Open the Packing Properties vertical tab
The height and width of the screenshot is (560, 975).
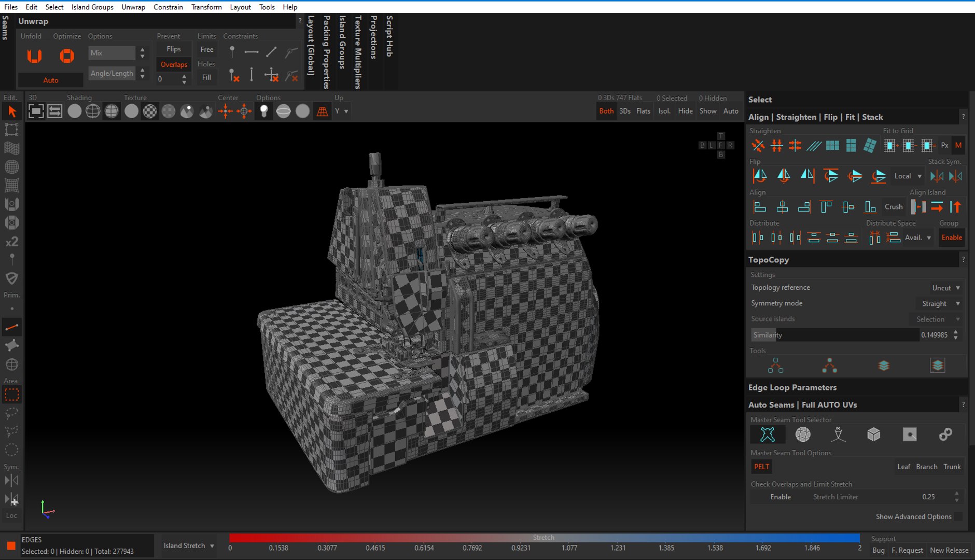pos(327,52)
